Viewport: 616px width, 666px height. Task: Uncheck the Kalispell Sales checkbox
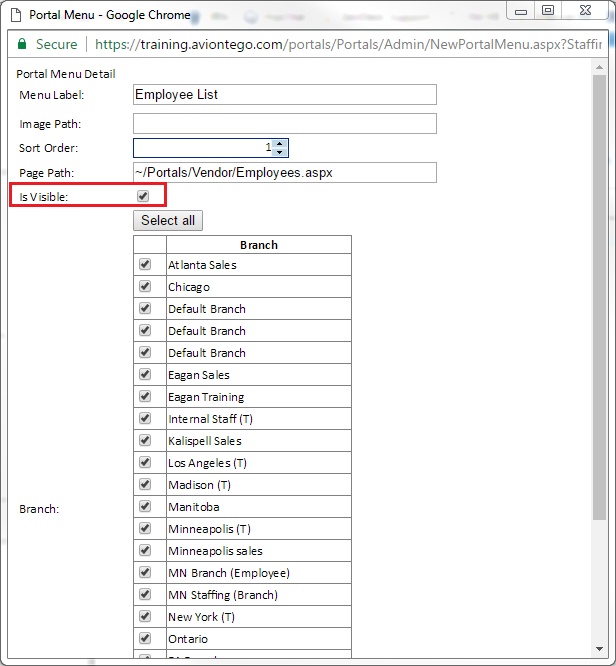(x=145, y=440)
